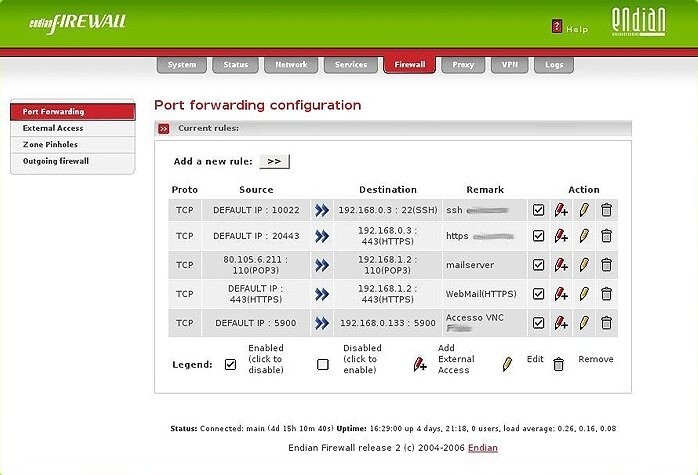Remove the ssh rule with trash icon
Viewport: 698px width, 475px height.
[x=606, y=210]
